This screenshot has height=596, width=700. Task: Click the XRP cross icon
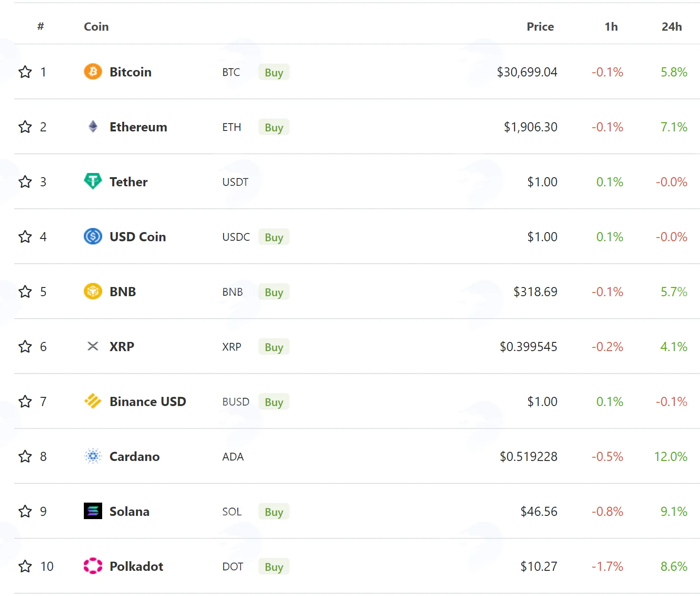(93, 346)
